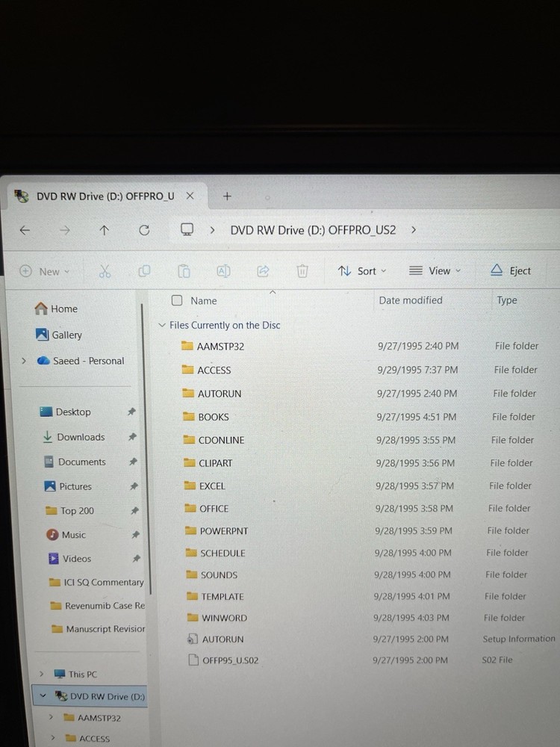Click the Paste clipboard icon
Viewport: 560px width, 747px height.
point(184,271)
